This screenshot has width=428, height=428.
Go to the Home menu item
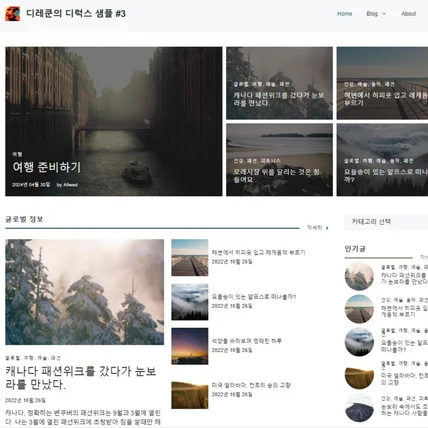click(344, 14)
